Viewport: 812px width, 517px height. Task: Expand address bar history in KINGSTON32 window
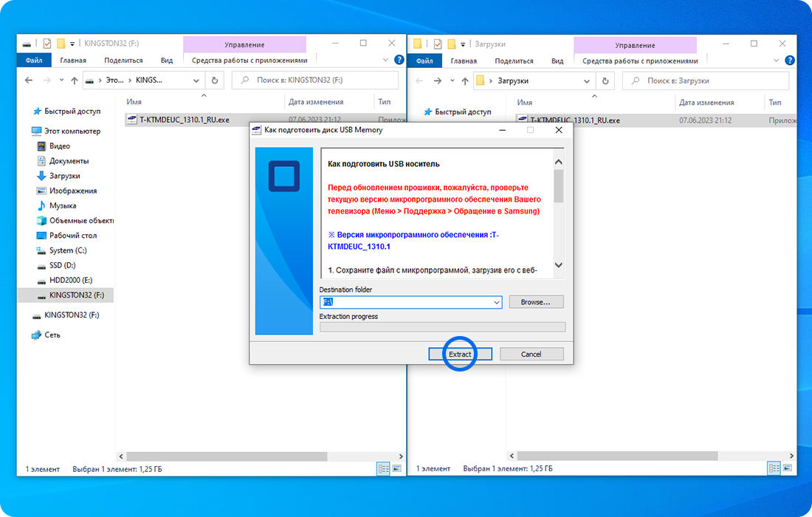[196, 81]
